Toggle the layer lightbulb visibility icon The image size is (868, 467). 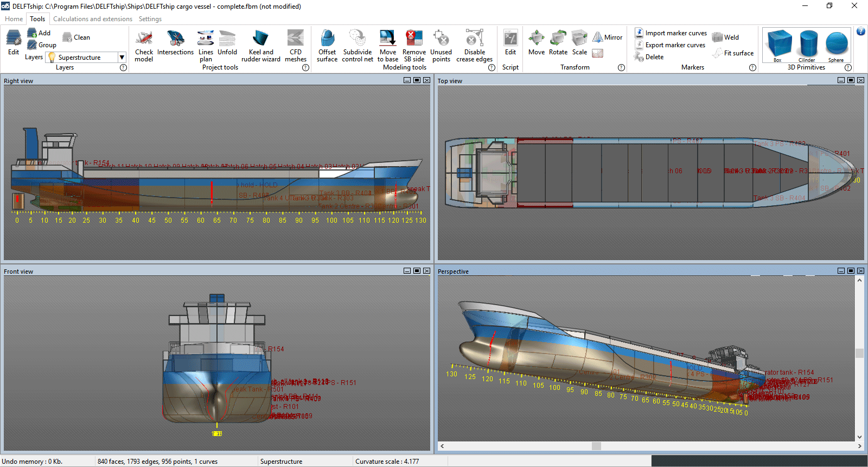pyautogui.click(x=52, y=58)
